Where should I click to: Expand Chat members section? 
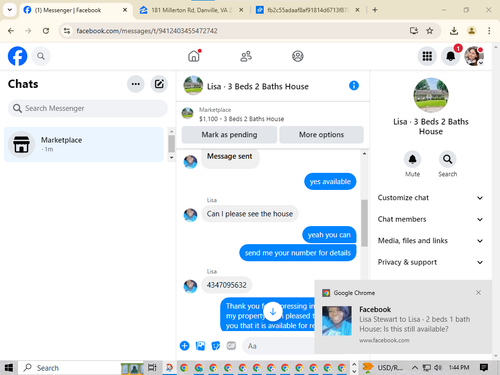pyautogui.click(x=430, y=219)
